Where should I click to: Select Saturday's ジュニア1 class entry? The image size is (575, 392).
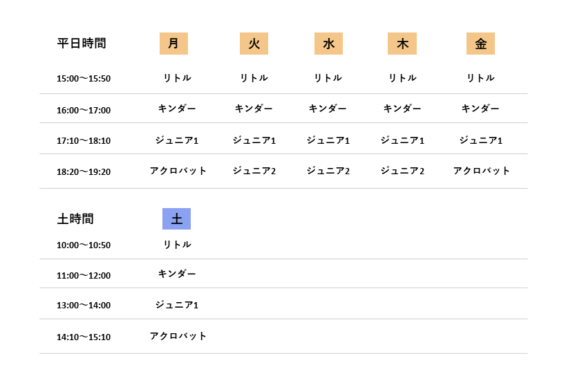(177, 305)
